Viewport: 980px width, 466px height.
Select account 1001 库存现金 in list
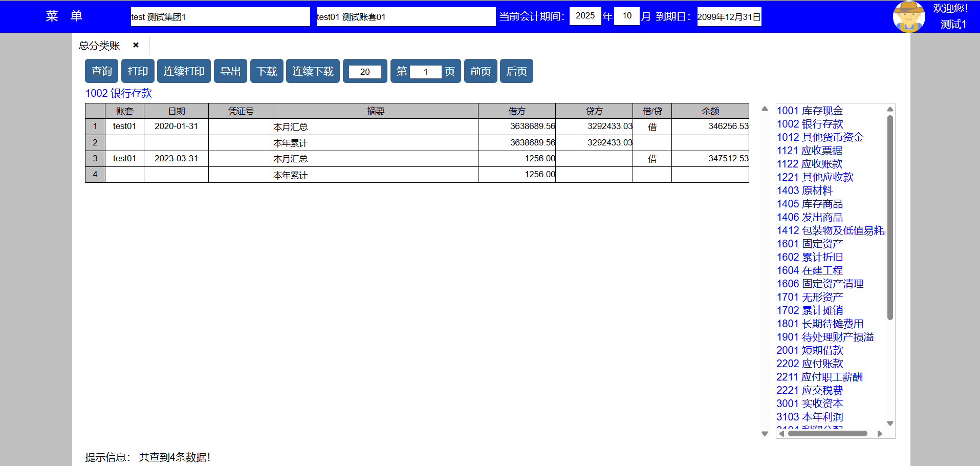tap(810, 111)
